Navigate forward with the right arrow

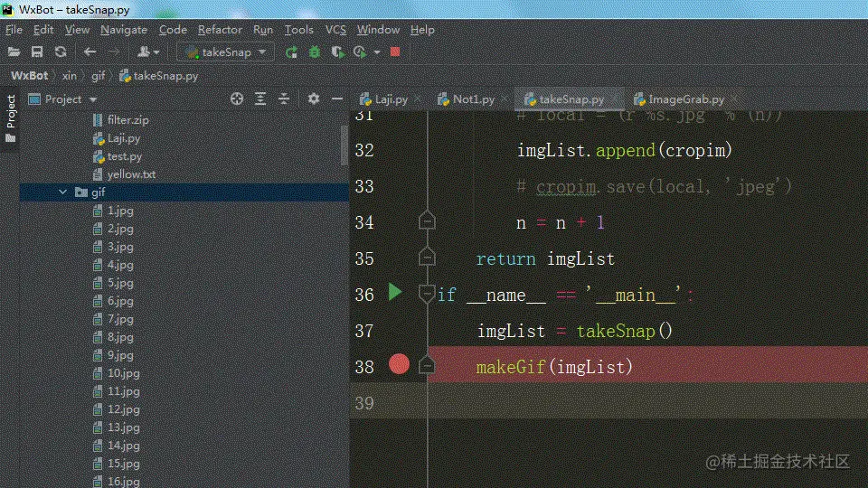coord(113,52)
